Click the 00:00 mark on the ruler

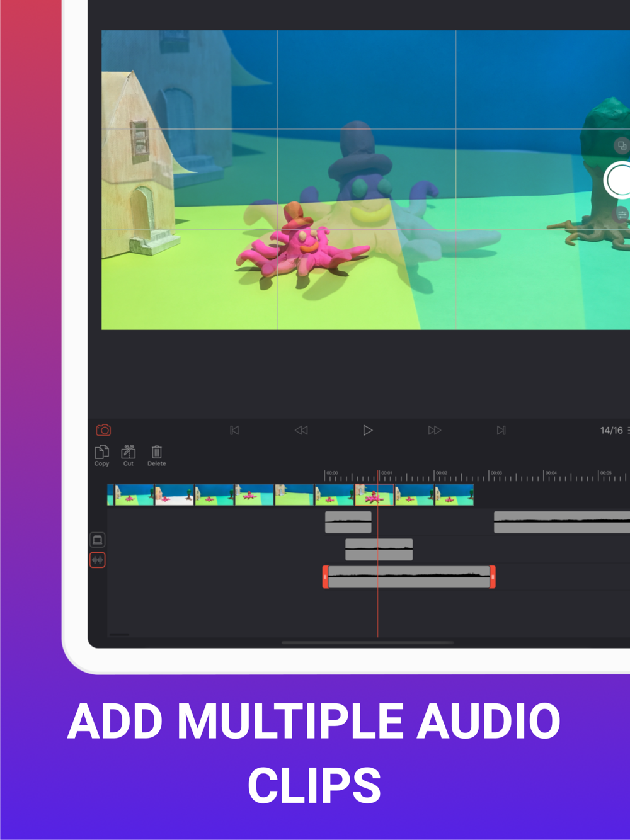(x=331, y=473)
